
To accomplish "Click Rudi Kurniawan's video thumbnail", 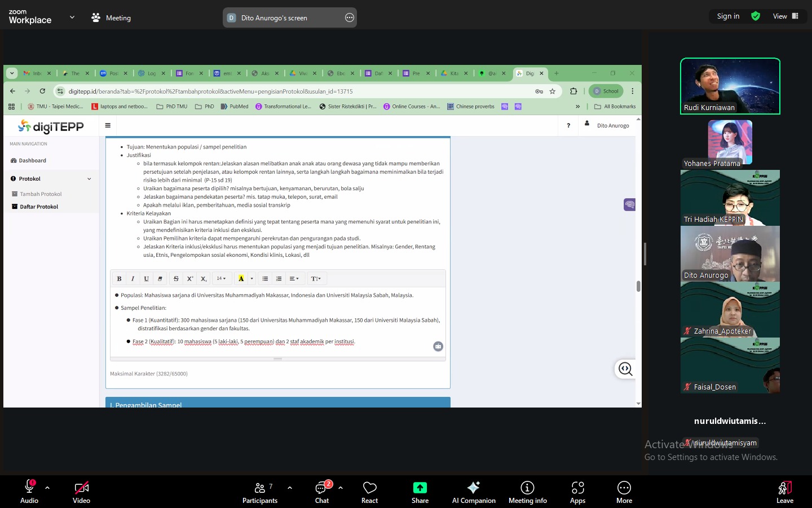I will coord(730,86).
